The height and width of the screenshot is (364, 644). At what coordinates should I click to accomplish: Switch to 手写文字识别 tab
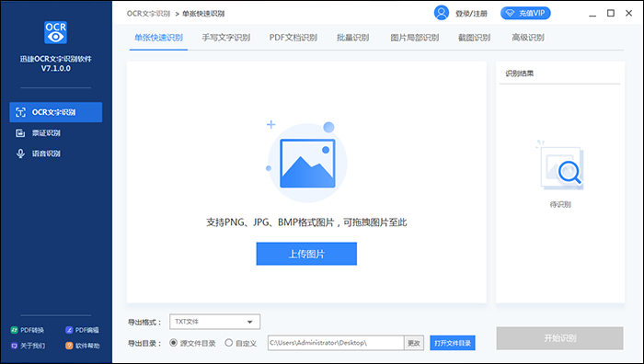(x=226, y=38)
